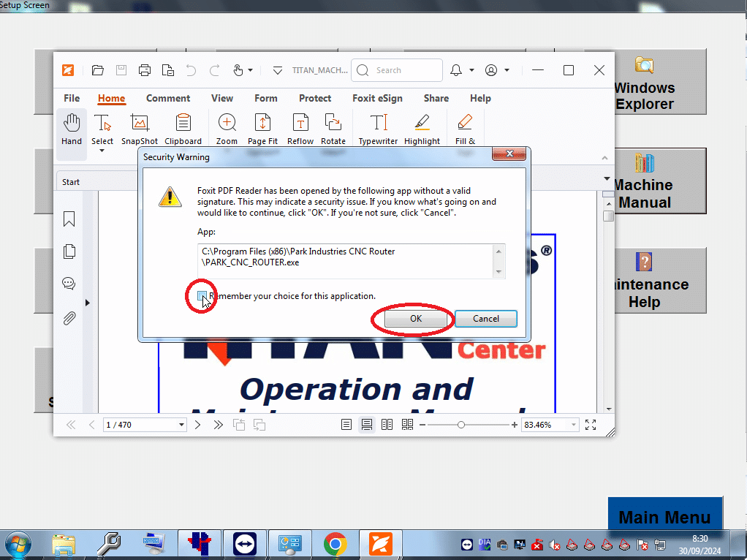Click Cancel in Security Warning dialog
Screen dimensions: 747x560
point(485,319)
